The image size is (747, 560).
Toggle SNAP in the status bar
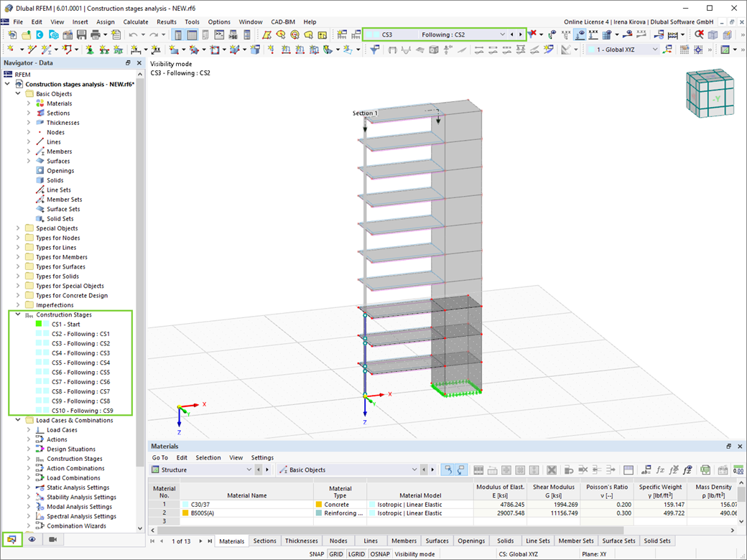tap(317, 554)
